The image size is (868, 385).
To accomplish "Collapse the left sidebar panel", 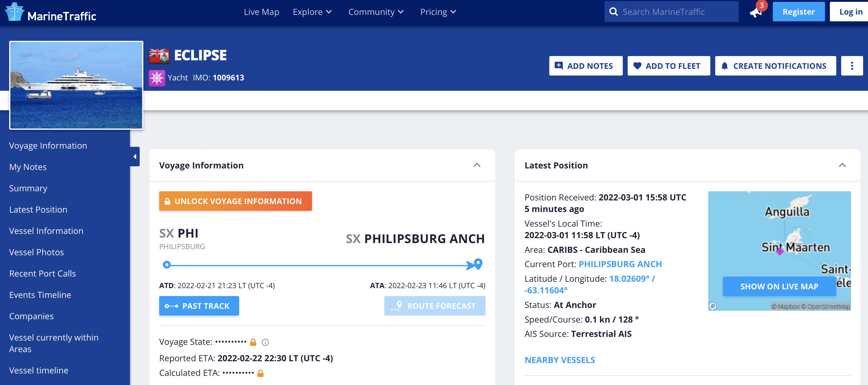I will (x=135, y=157).
